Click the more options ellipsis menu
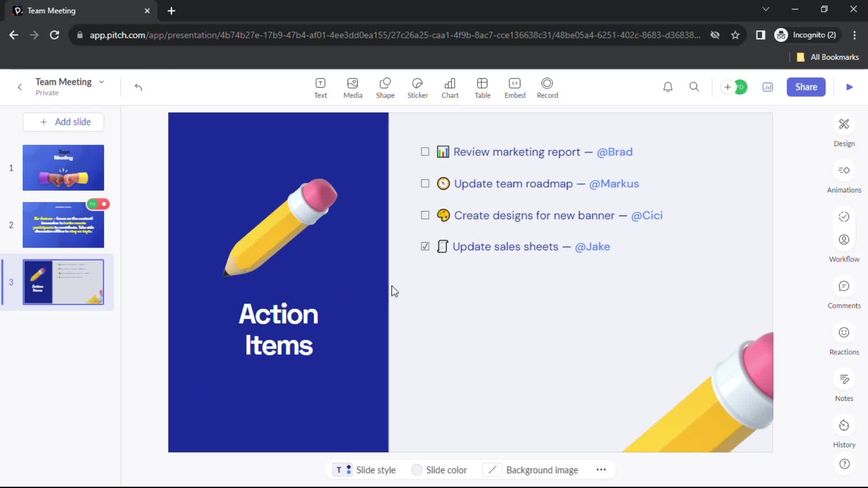The width and height of the screenshot is (868, 488). [601, 470]
